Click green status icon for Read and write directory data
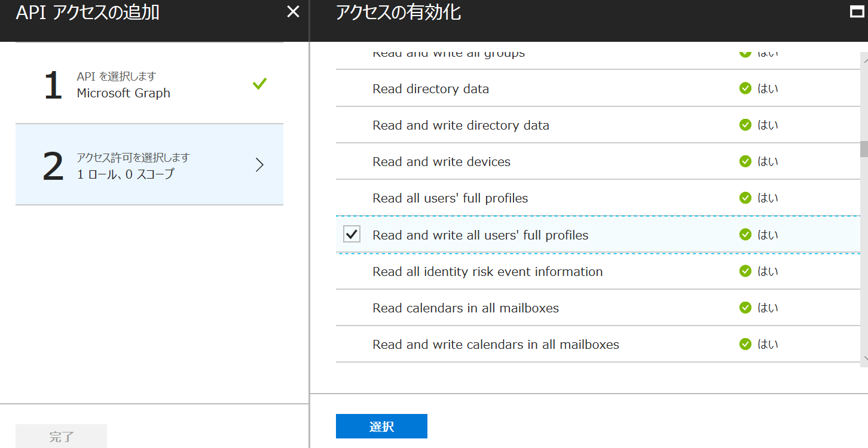 [745, 125]
